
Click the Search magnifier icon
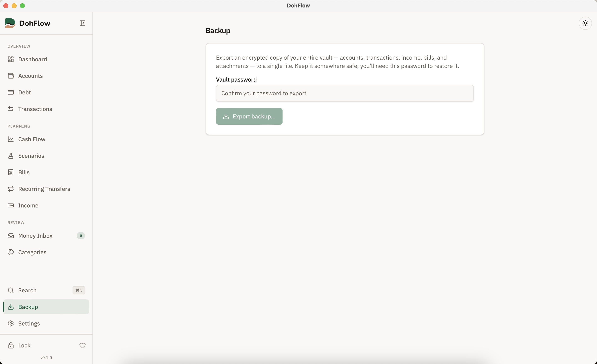(11, 290)
